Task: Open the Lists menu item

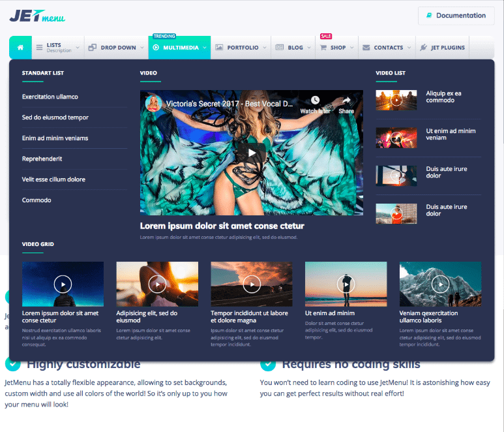Action: (58, 48)
